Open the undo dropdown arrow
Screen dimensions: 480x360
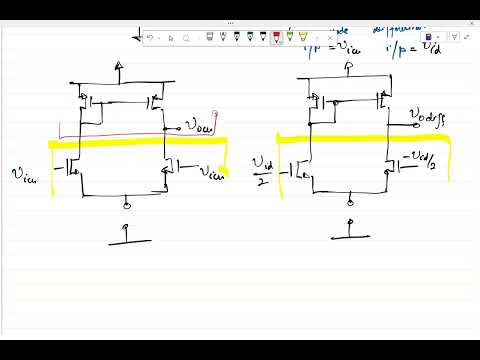(159, 38)
